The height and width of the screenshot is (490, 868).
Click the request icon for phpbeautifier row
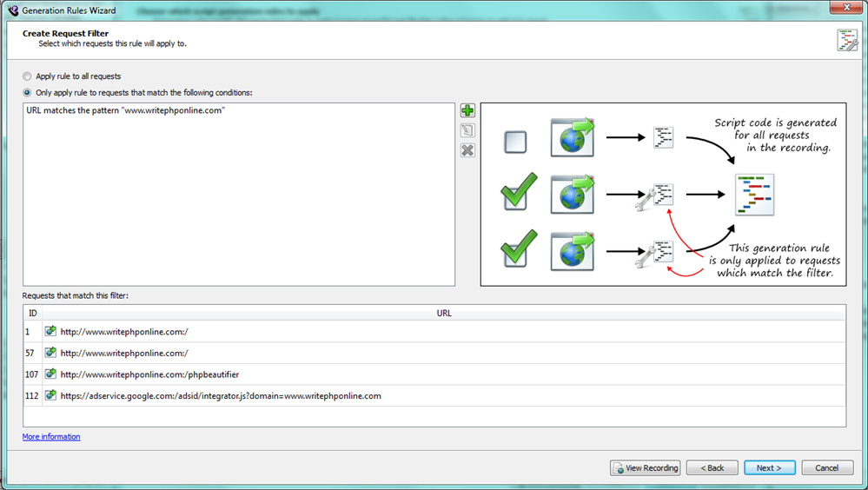click(x=51, y=374)
